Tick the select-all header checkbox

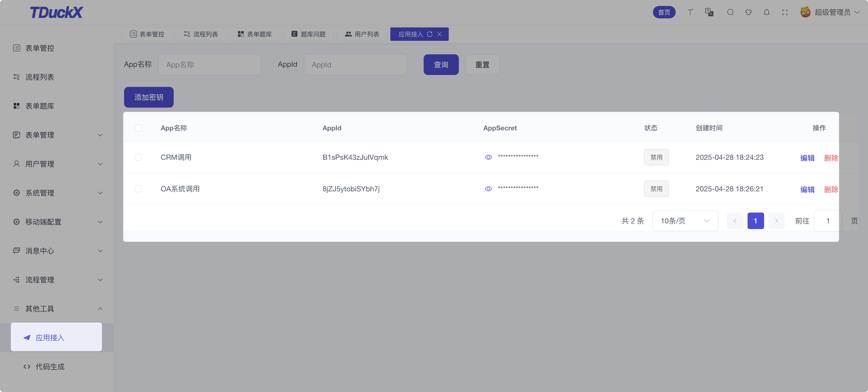pyautogui.click(x=138, y=128)
